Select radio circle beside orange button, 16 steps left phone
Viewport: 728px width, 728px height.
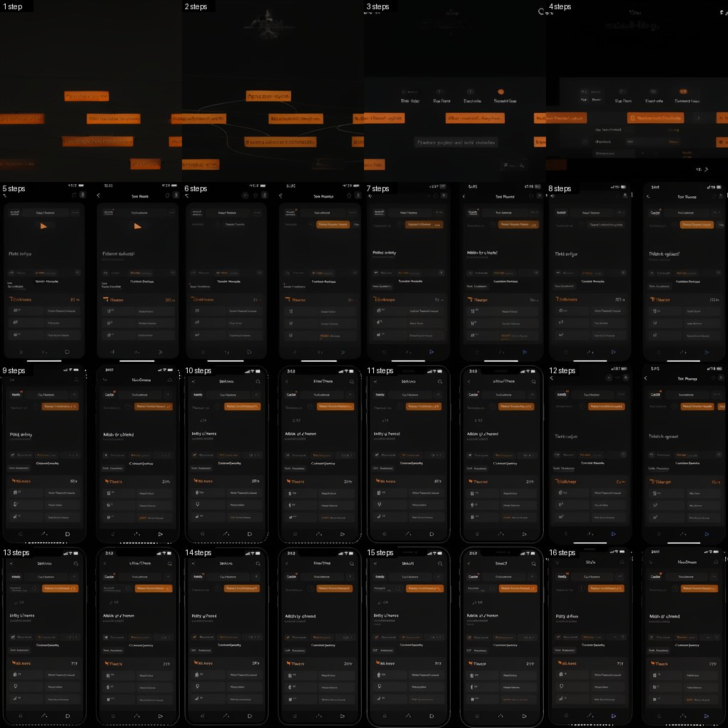(582, 588)
